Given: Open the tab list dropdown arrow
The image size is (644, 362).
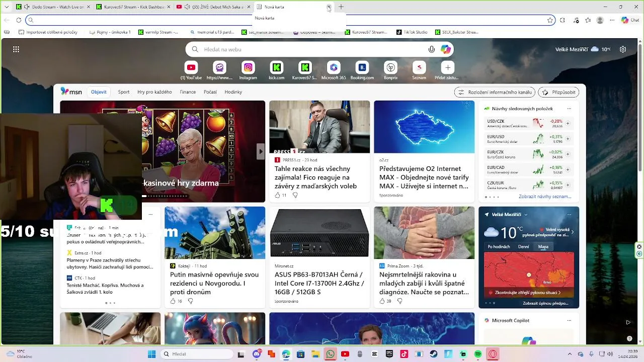Looking at the screenshot, I should (x=7, y=7).
